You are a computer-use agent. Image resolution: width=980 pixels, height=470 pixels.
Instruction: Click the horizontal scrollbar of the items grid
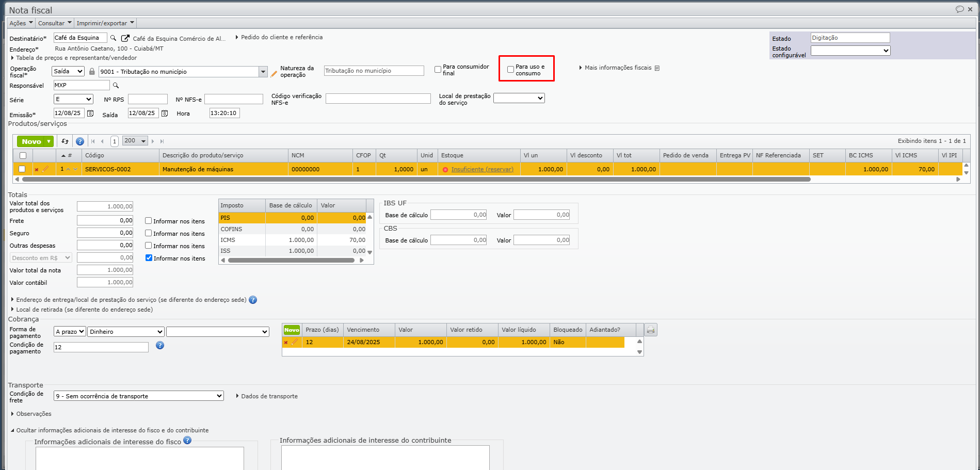416,180
